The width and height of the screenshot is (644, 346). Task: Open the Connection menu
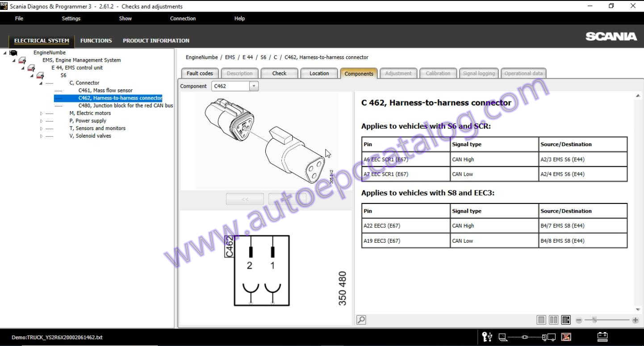click(183, 18)
